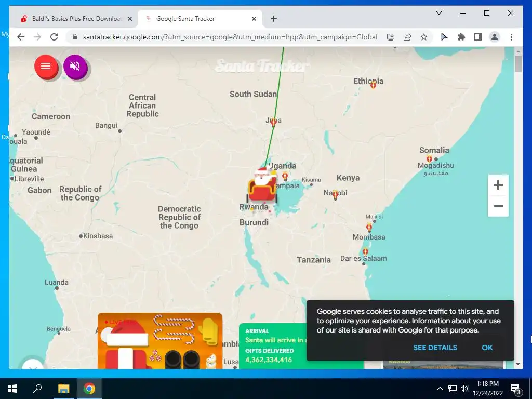Show hidden system tray icons

click(x=440, y=389)
